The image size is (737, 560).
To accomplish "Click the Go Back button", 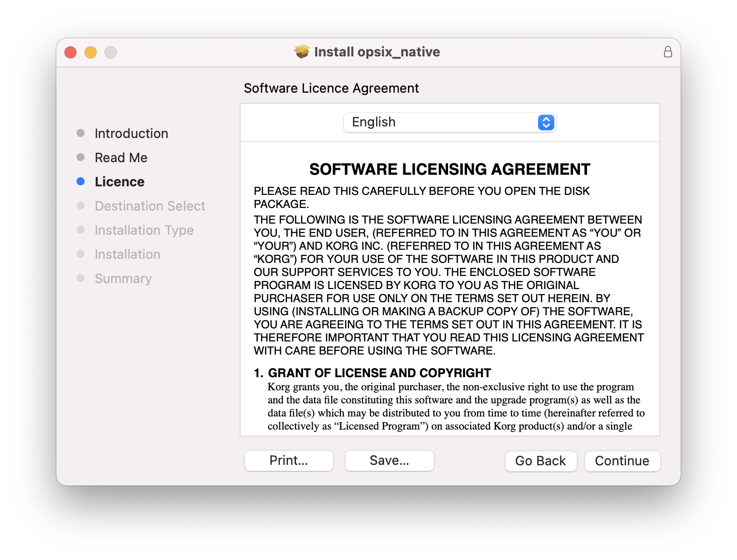I will [x=541, y=461].
